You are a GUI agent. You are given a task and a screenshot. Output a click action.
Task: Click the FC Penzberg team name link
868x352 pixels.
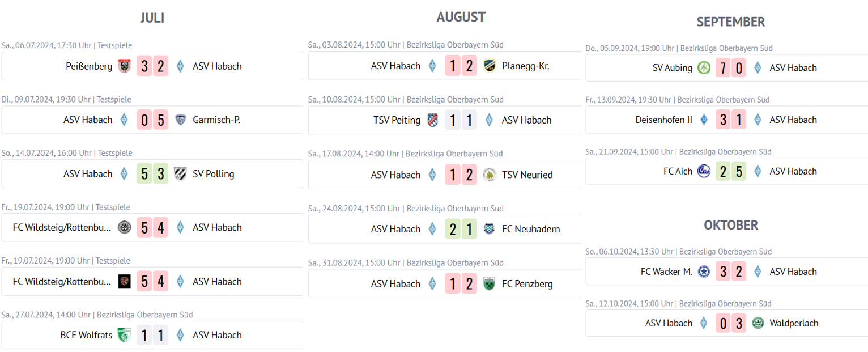click(x=527, y=283)
